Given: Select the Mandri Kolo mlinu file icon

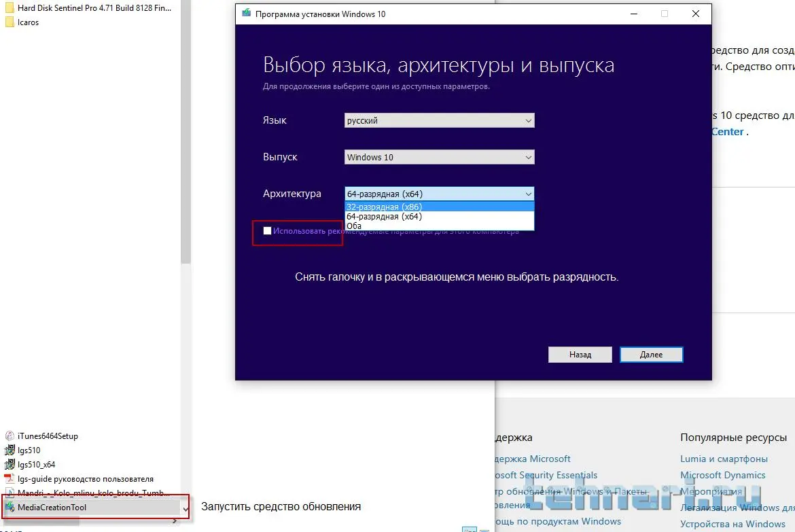Looking at the screenshot, I should click(10, 493).
